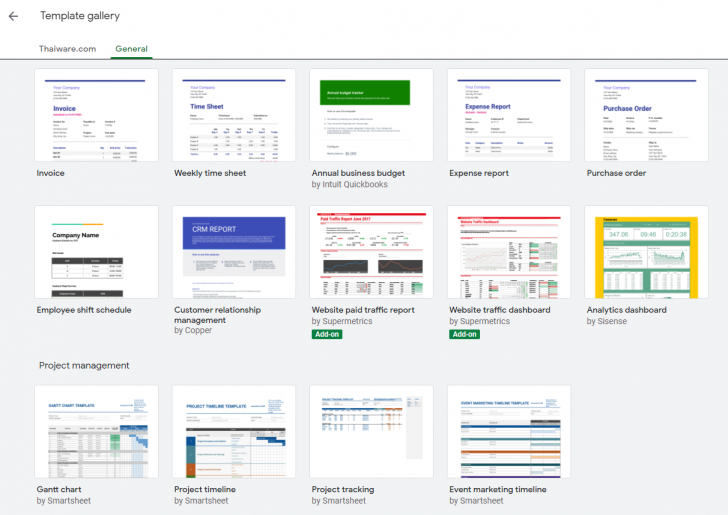Image resolution: width=728 pixels, height=515 pixels.
Task: Open the Project timeline template thumbnail
Action: coord(234,431)
